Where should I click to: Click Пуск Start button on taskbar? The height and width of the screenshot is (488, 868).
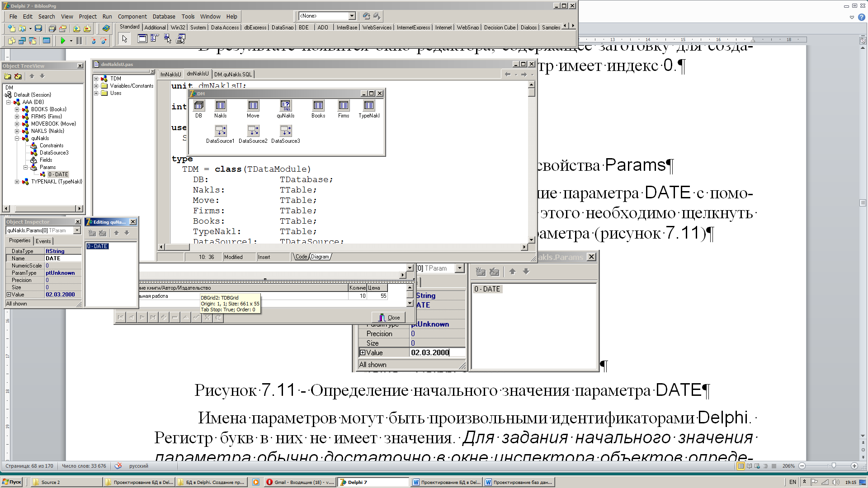coord(12,482)
